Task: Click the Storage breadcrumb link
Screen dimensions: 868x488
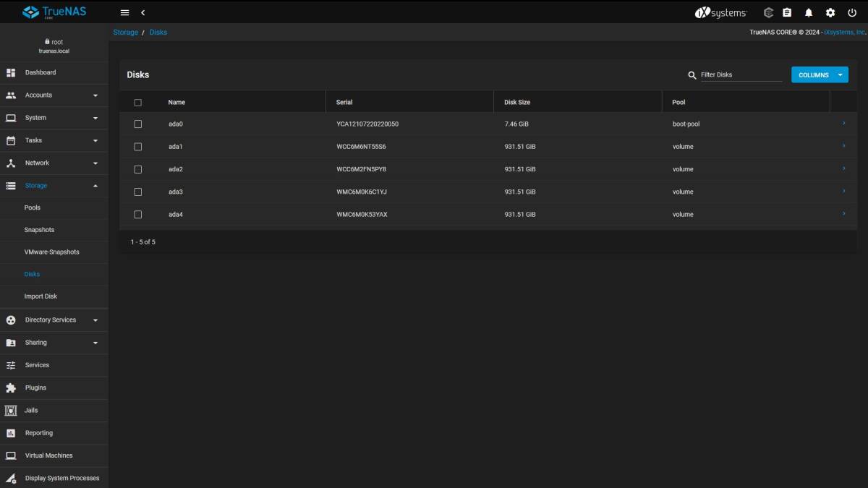Action: (x=126, y=33)
